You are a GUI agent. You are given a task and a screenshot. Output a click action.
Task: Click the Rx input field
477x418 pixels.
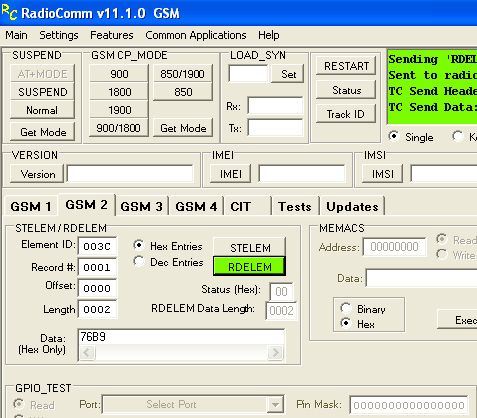click(x=275, y=106)
